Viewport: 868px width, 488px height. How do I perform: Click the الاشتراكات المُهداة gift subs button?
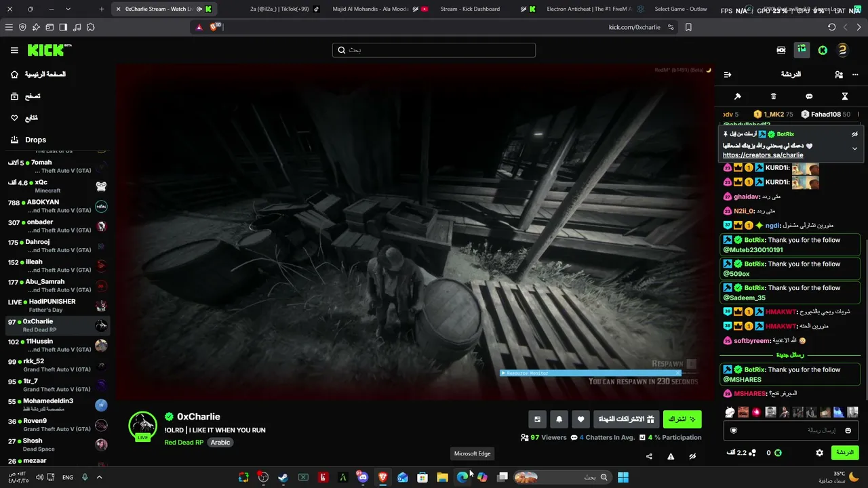coord(626,420)
